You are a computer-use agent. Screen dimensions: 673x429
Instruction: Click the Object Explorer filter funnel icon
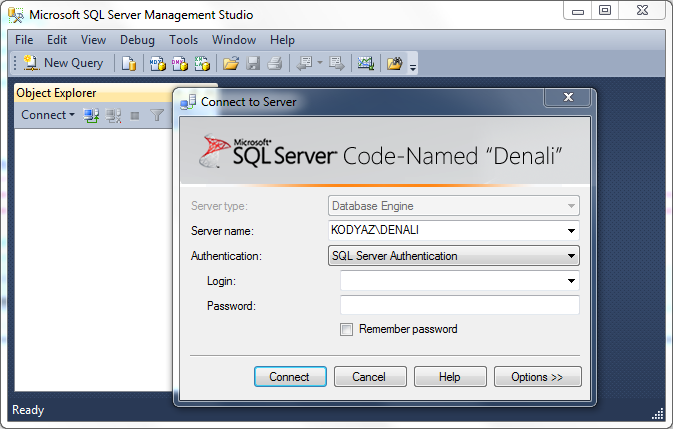157,115
